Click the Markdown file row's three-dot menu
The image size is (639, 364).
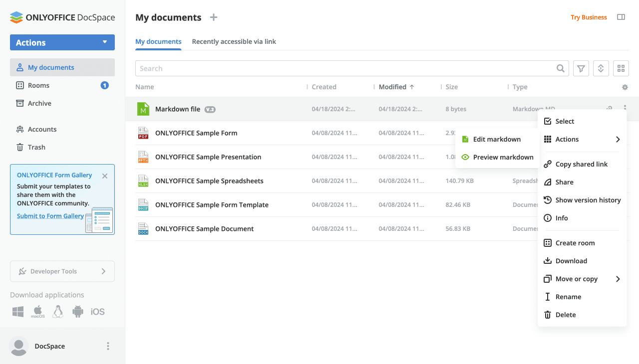tap(625, 108)
